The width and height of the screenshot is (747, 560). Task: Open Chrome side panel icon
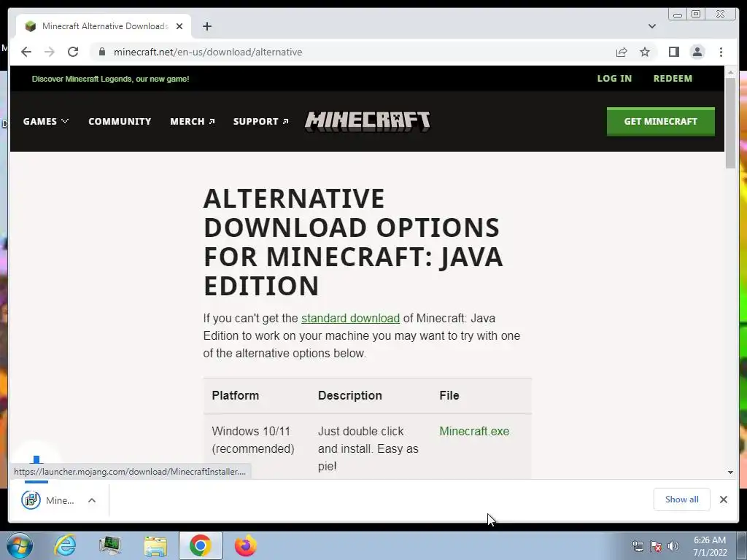[673, 52]
